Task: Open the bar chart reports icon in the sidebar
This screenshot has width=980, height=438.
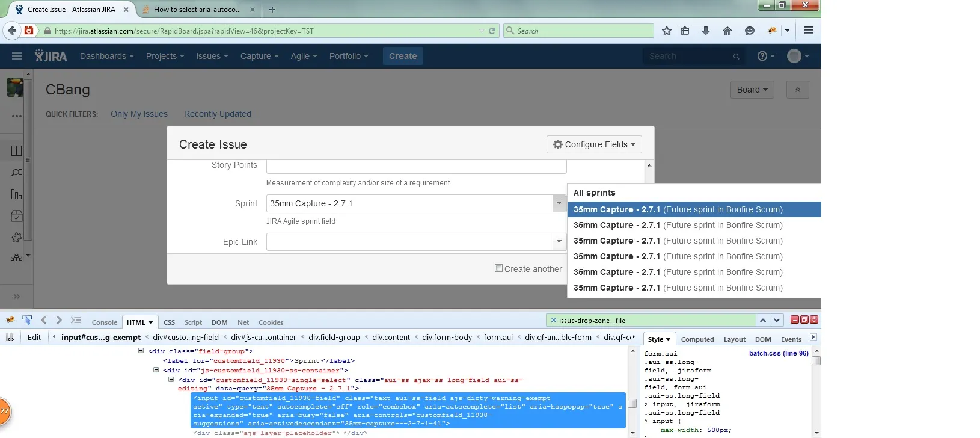Action: (x=17, y=194)
